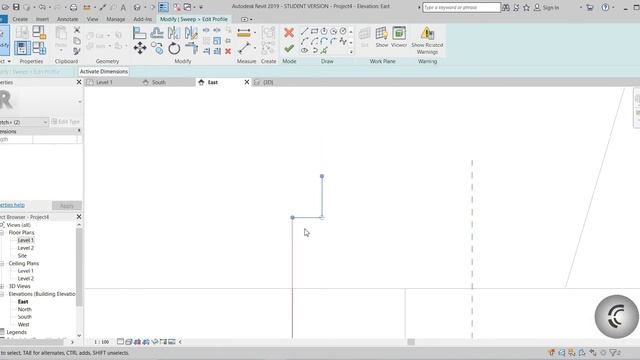Click the Help question mark icon

(605, 7)
